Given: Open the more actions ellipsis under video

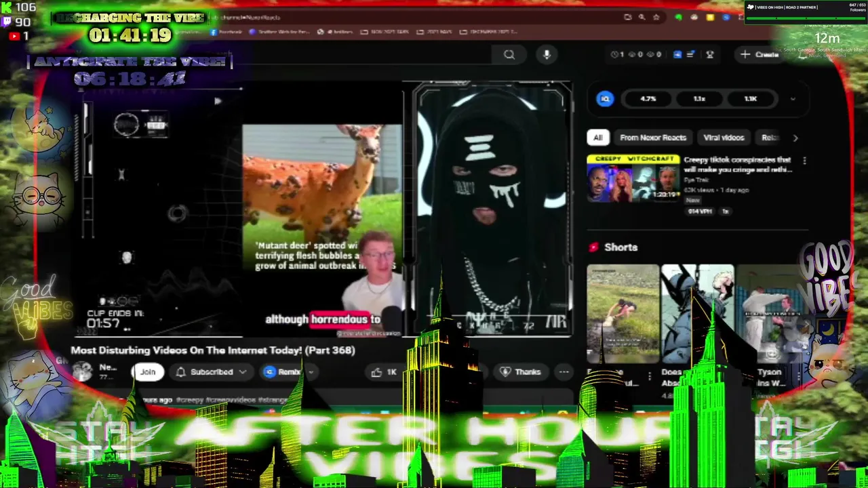Looking at the screenshot, I should pyautogui.click(x=564, y=372).
